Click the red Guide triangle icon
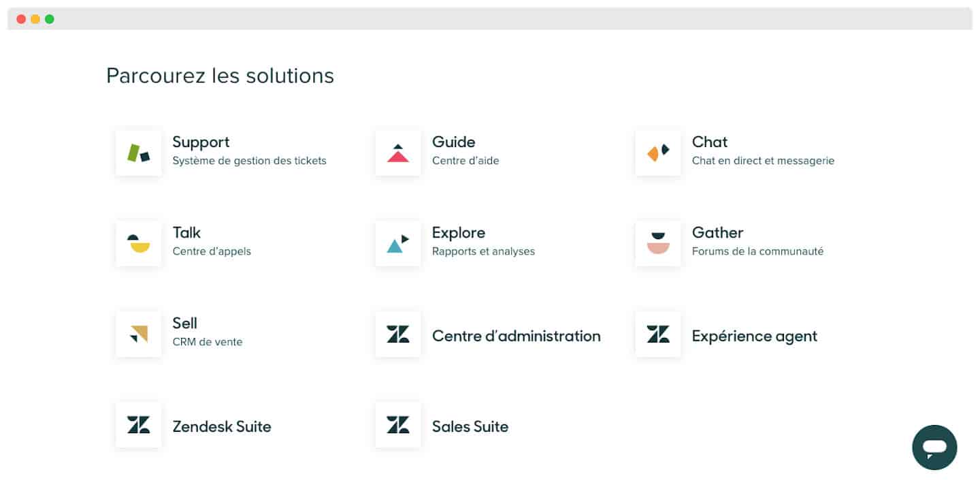Viewport: 980px width, 502px height. 398,153
